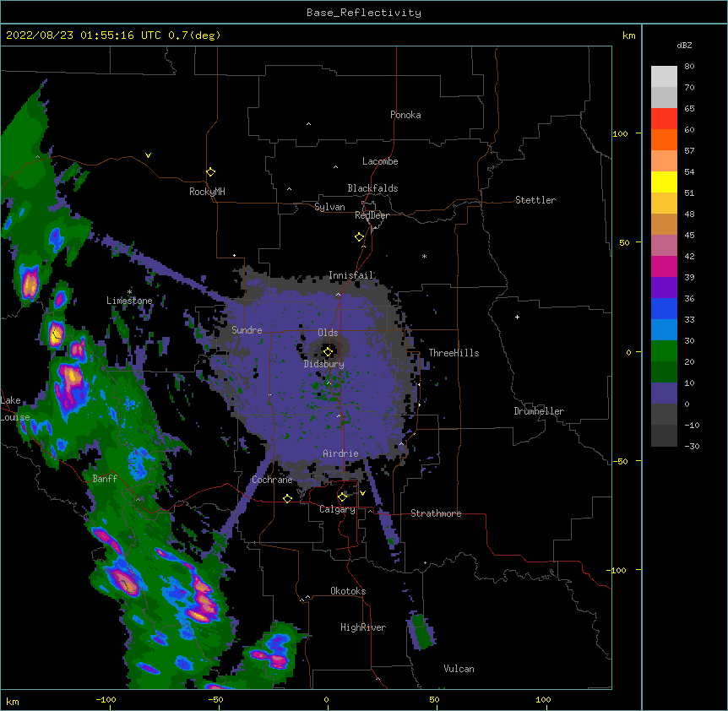Click the white caret marker west of Ponoka
Viewport: 728px width, 711px height.
(x=309, y=124)
